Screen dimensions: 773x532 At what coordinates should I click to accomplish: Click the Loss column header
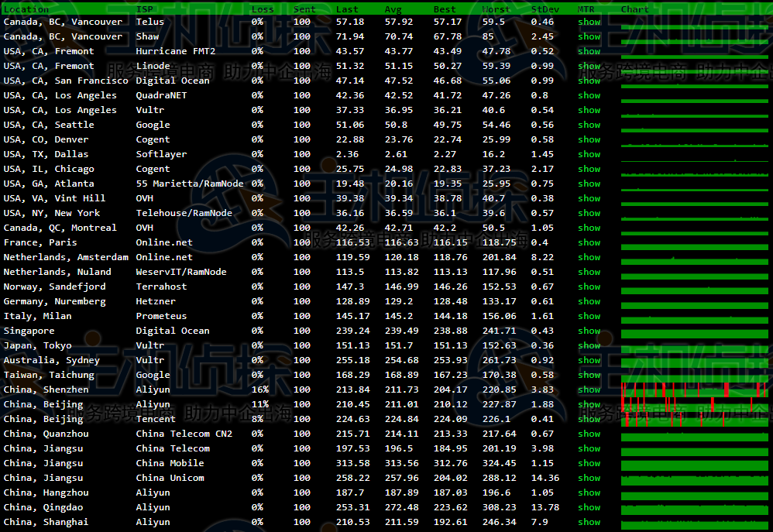click(263, 9)
